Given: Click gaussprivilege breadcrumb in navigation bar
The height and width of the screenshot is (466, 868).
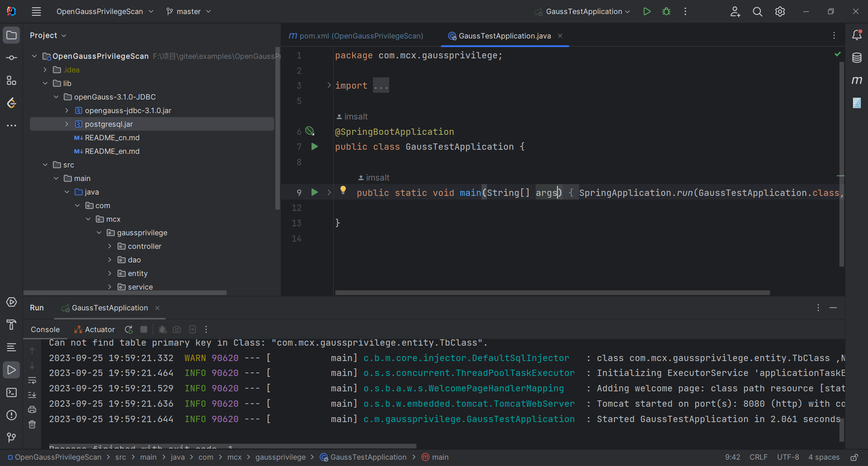Looking at the screenshot, I should [280, 457].
